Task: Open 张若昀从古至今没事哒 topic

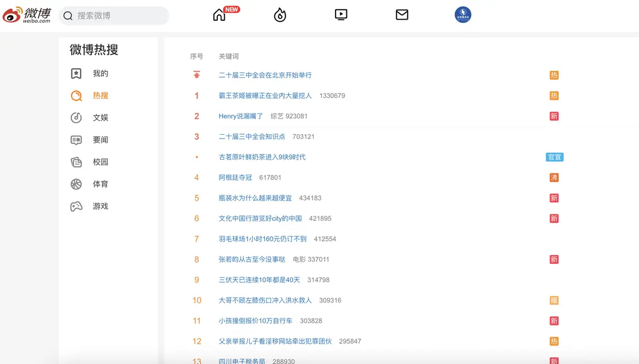Action: [x=252, y=260]
